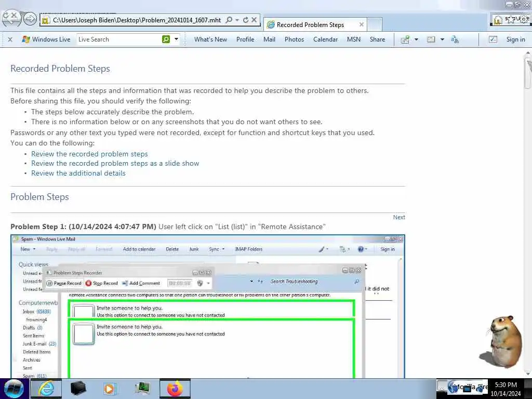Click the page scrollbar up arrow
Screen dimensions: 532x399
[528, 54]
